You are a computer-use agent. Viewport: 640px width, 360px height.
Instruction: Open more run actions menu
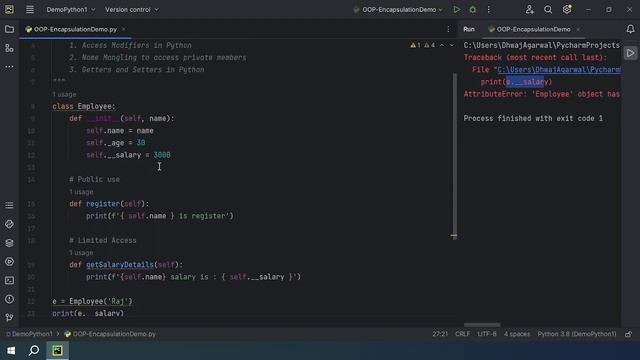click(x=489, y=9)
